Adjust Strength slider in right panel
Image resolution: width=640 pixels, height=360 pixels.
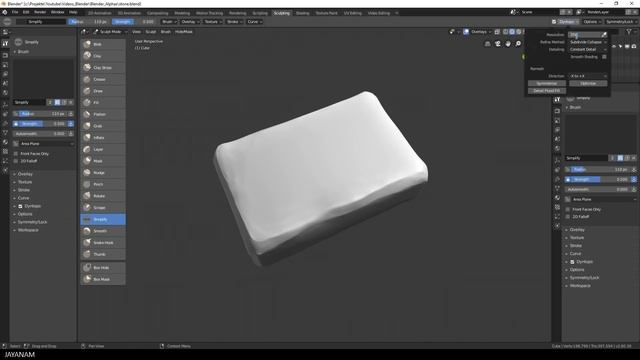pos(600,179)
